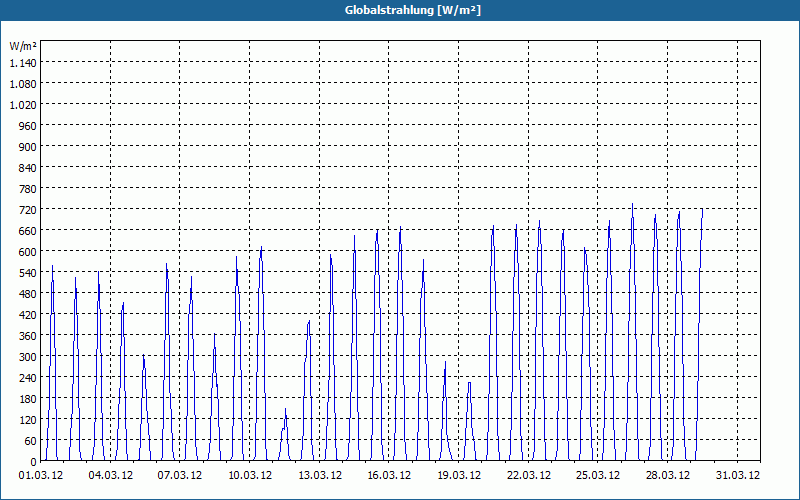Image resolution: width=800 pixels, height=500 pixels.
Task: Select the 22.03.12 date label
Action: pos(529,476)
